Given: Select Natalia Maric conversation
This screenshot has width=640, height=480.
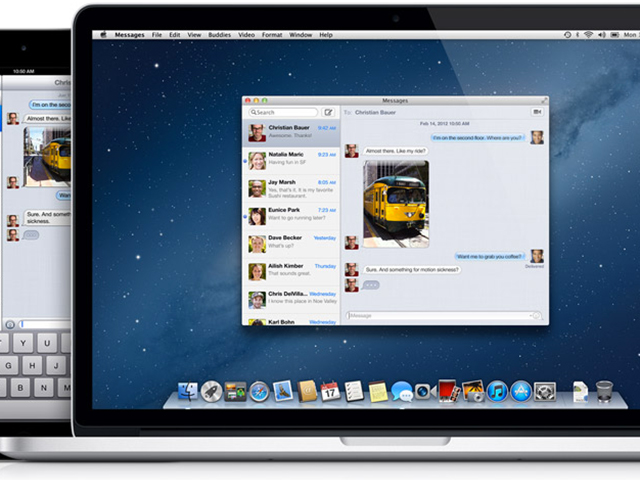Looking at the screenshot, I should coord(291,161).
